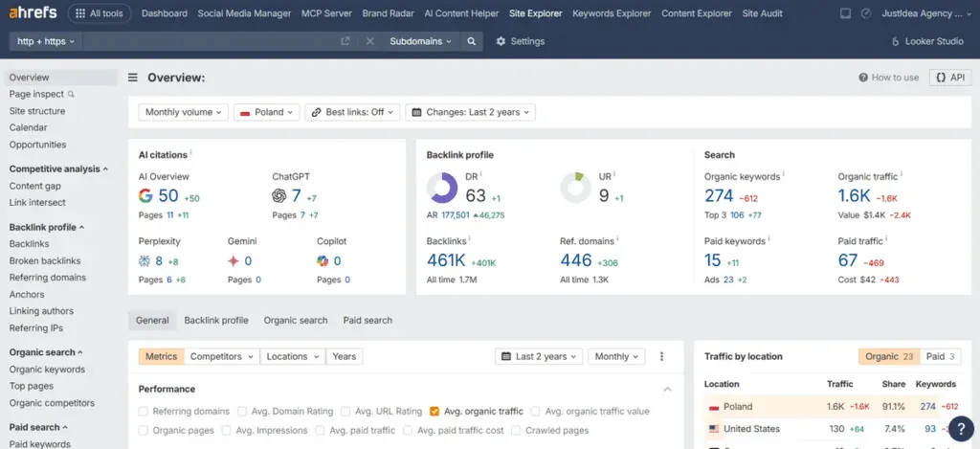Viewport: 980px width, 449px height.
Task: Open the API button
Action: [x=950, y=78]
